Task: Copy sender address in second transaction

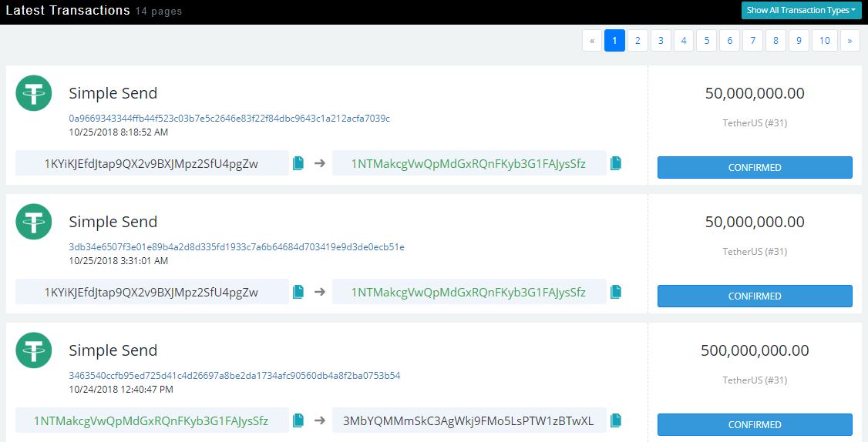Action: [298, 292]
